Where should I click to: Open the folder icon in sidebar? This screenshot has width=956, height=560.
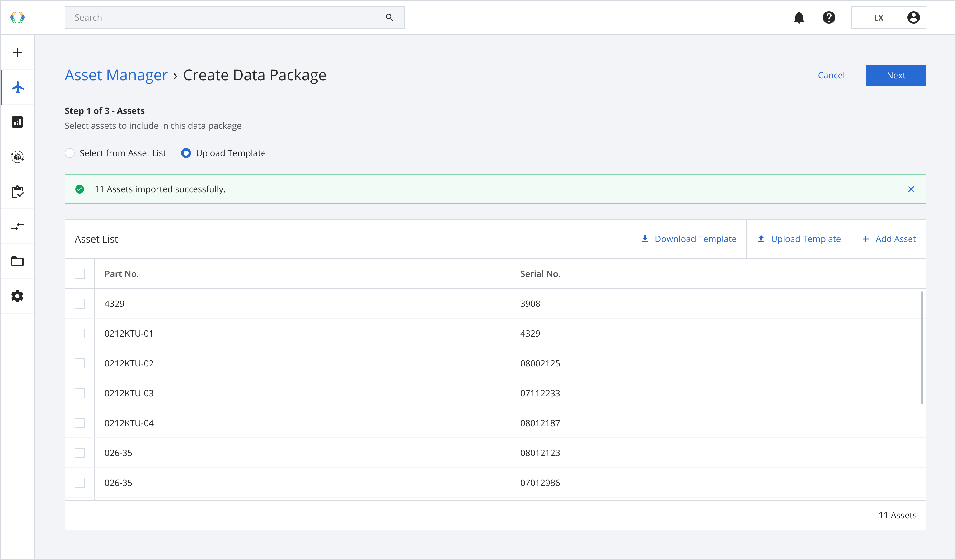pyautogui.click(x=17, y=262)
